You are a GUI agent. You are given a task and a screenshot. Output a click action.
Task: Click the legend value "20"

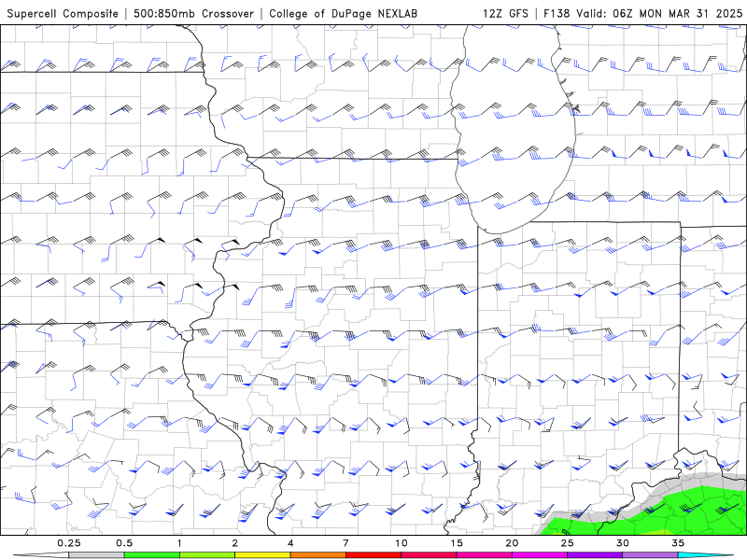point(512,543)
